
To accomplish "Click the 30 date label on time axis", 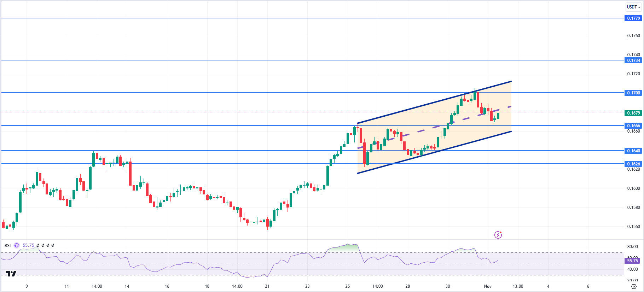I will [448, 286].
